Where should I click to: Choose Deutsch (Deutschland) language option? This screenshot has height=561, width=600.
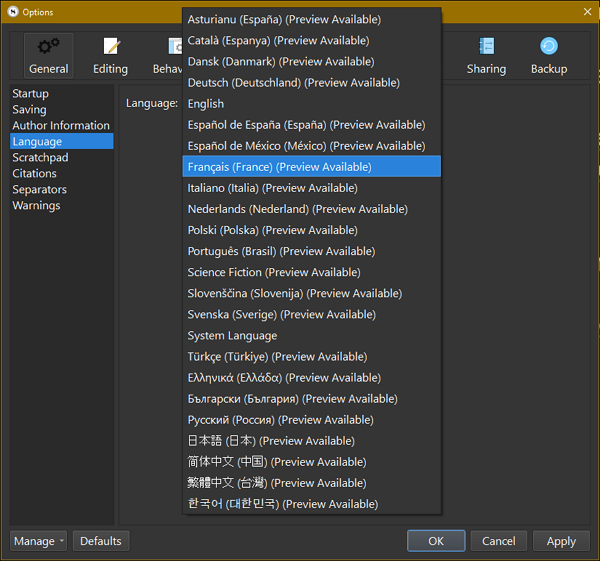[x=311, y=83]
